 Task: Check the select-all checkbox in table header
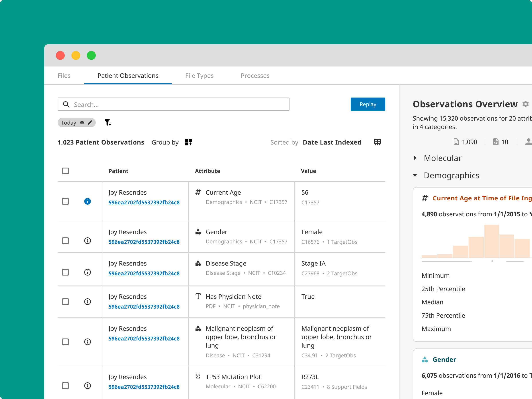pyautogui.click(x=65, y=171)
